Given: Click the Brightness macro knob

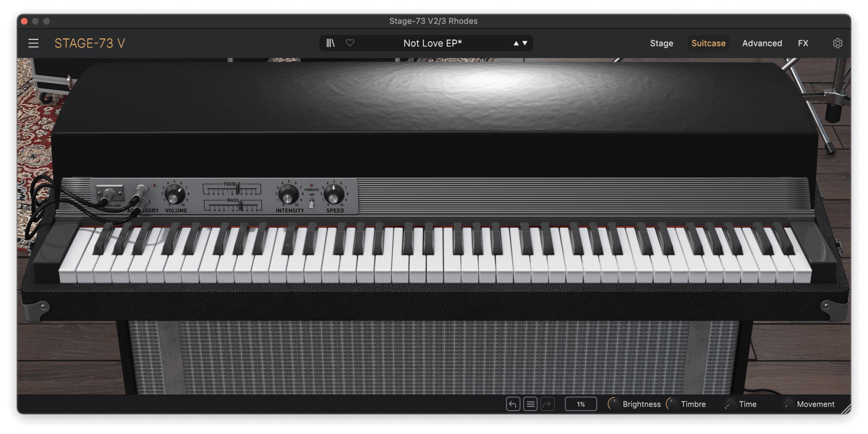Looking at the screenshot, I should (614, 404).
